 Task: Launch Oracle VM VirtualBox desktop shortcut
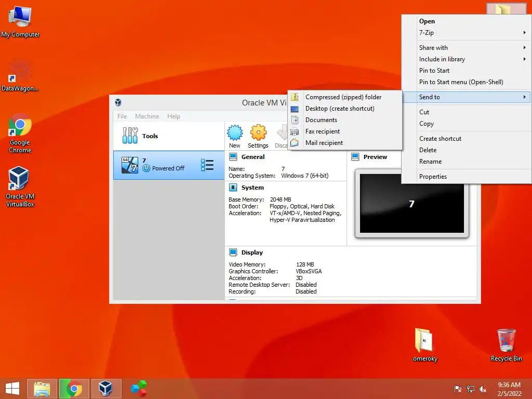click(x=20, y=187)
